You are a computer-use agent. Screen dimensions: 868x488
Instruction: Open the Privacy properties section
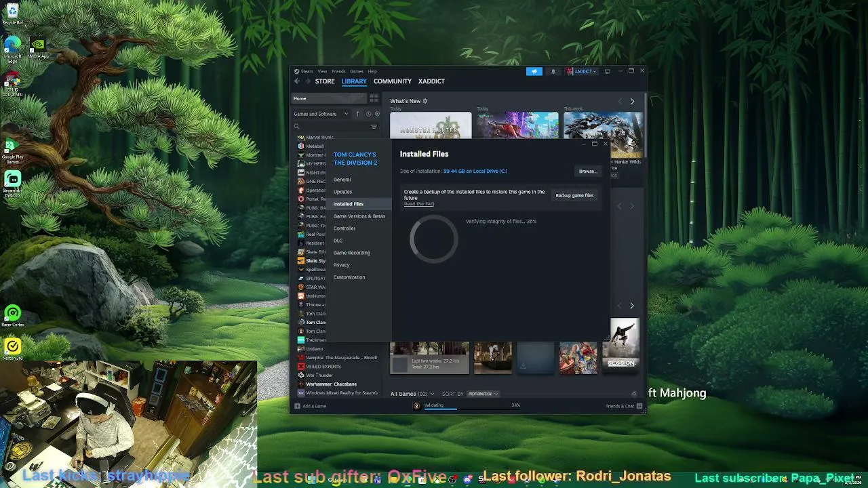click(x=341, y=265)
